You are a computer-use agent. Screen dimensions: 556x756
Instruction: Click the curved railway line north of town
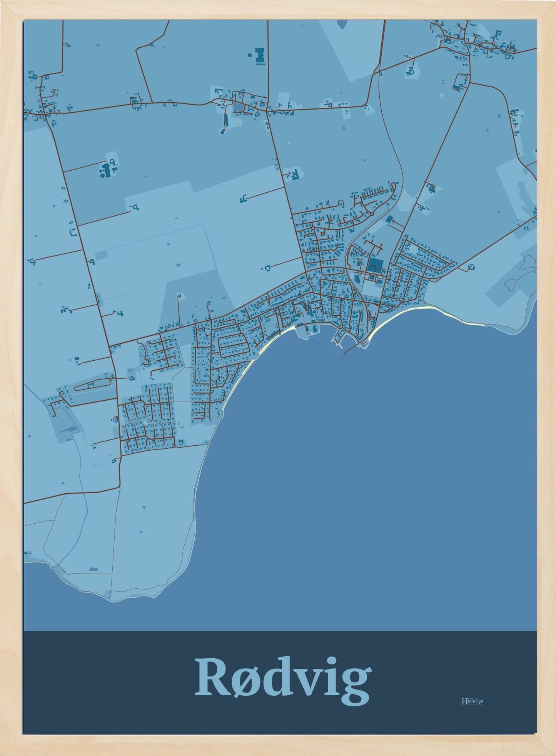coord(391,135)
